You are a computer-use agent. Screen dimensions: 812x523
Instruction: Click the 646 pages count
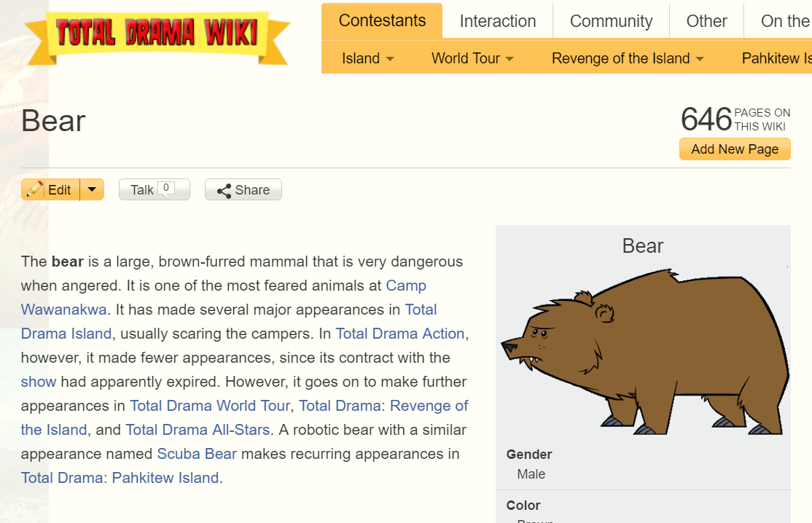point(706,119)
